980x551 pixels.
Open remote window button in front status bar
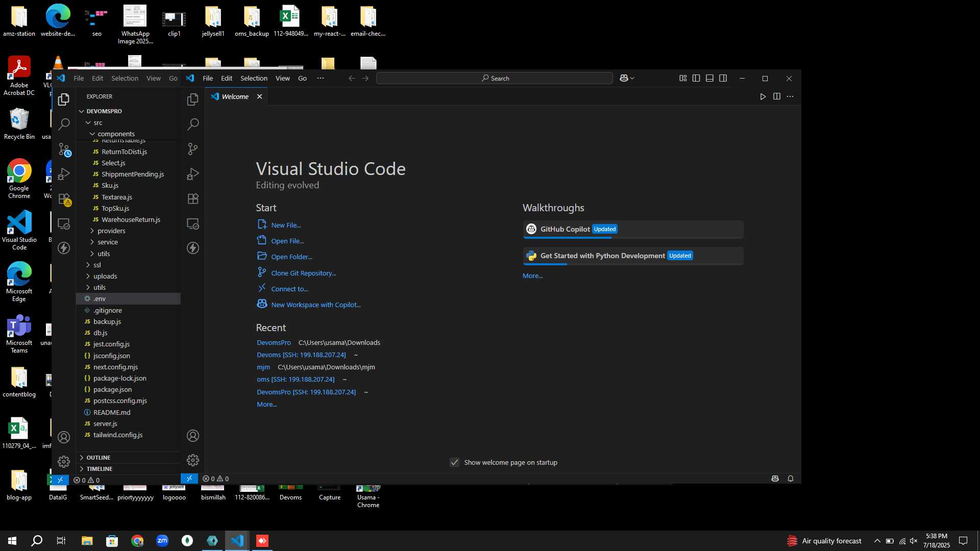coord(189,479)
